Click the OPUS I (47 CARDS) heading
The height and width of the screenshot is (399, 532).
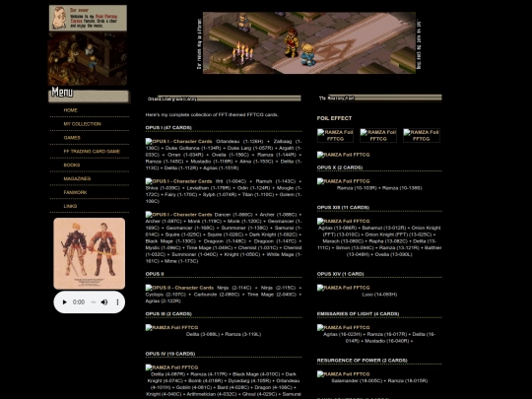(x=168, y=127)
